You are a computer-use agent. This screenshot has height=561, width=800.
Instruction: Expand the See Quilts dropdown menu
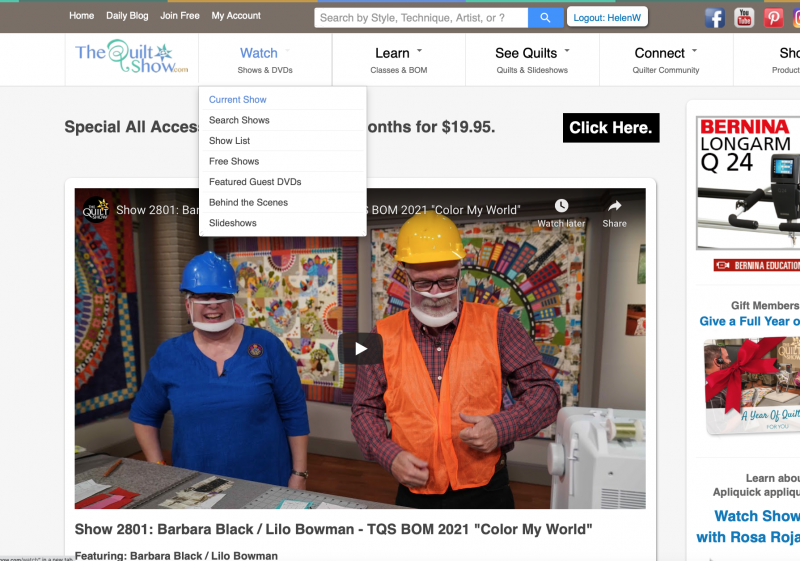click(531, 53)
